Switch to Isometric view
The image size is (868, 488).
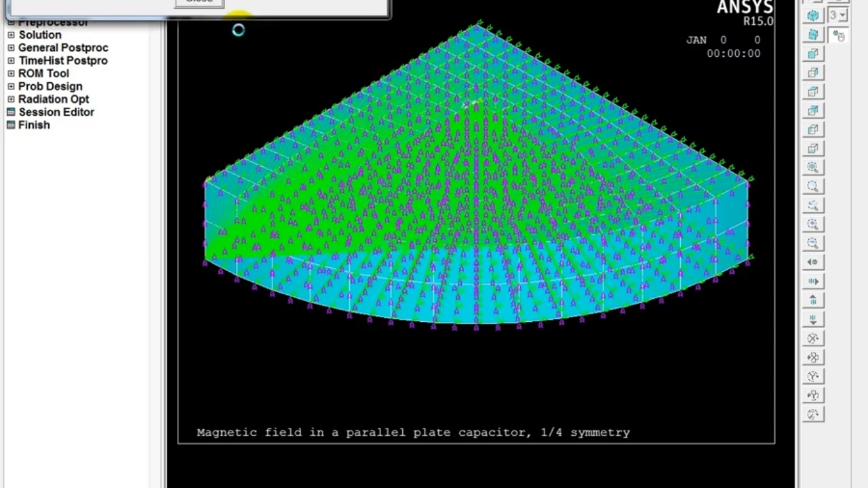click(x=812, y=16)
